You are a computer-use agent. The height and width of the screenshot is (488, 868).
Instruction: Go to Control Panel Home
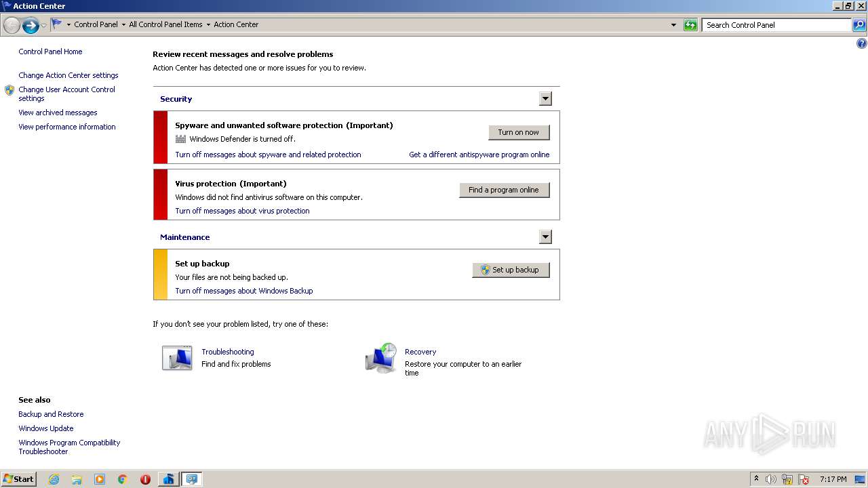click(x=50, y=52)
